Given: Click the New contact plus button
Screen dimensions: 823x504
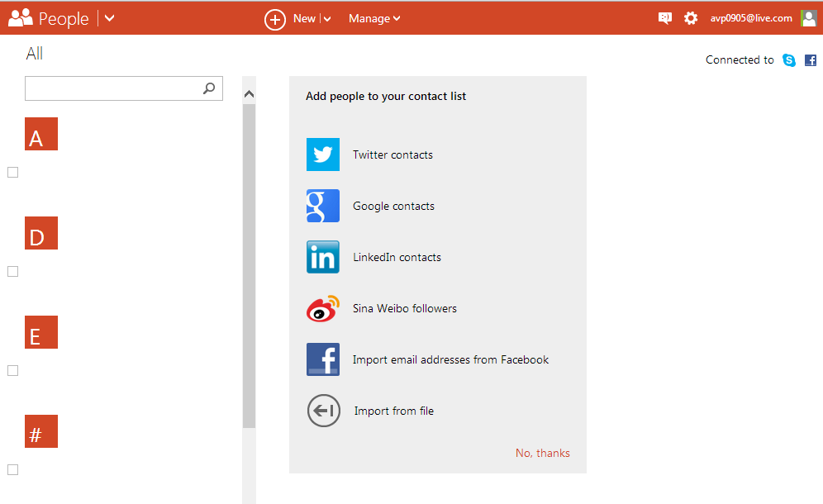Looking at the screenshot, I should (275, 19).
